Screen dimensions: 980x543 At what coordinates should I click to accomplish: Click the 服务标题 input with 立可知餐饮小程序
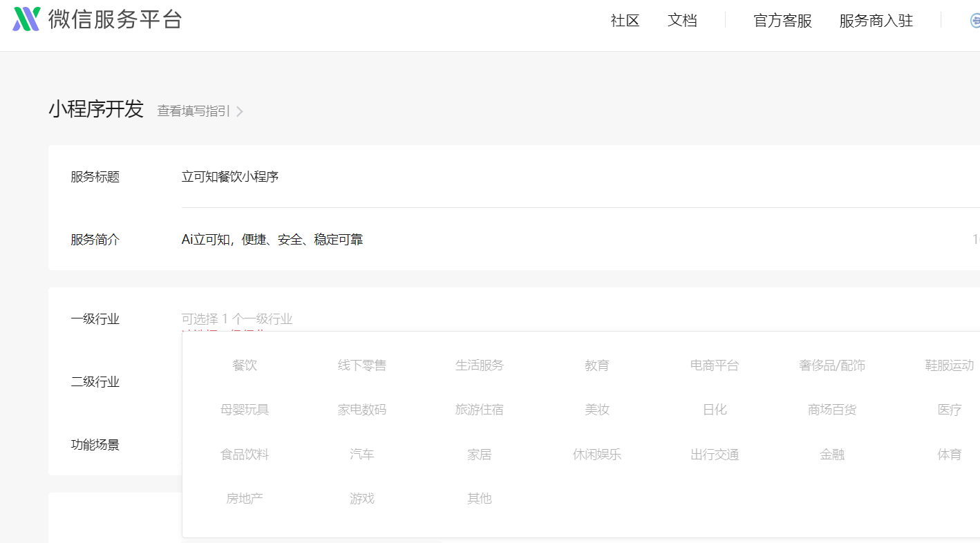(x=581, y=177)
